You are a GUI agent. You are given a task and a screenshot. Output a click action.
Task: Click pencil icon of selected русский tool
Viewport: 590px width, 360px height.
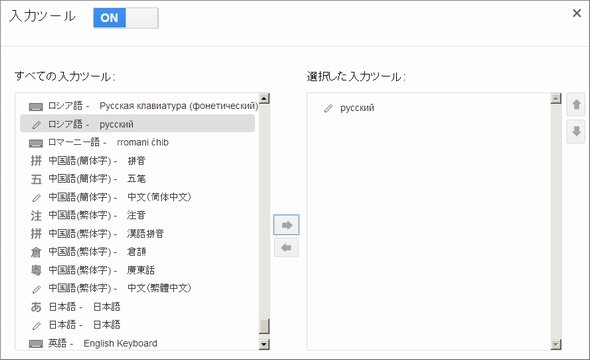click(328, 108)
